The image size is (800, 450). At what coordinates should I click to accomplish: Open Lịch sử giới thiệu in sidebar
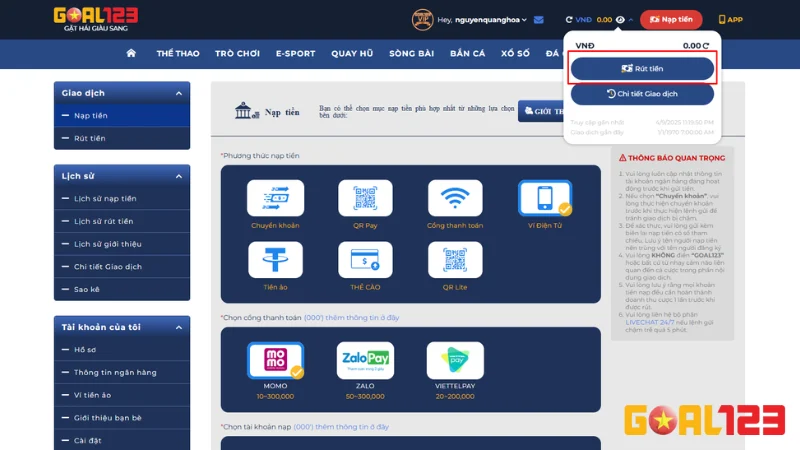[x=122, y=244]
